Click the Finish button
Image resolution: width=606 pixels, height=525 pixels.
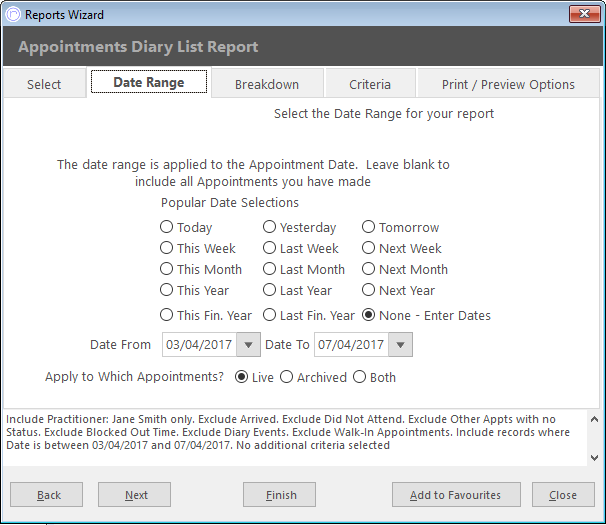(x=279, y=494)
